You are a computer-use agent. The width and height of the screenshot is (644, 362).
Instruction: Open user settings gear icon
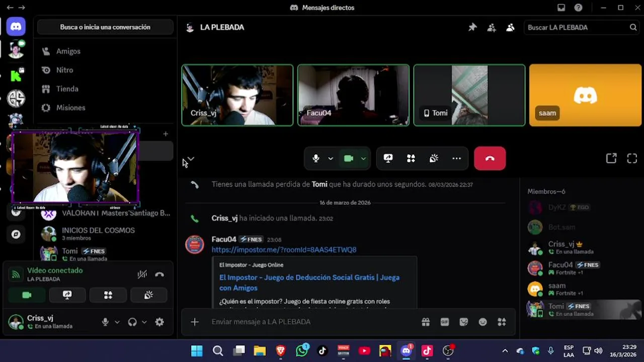[159, 322]
